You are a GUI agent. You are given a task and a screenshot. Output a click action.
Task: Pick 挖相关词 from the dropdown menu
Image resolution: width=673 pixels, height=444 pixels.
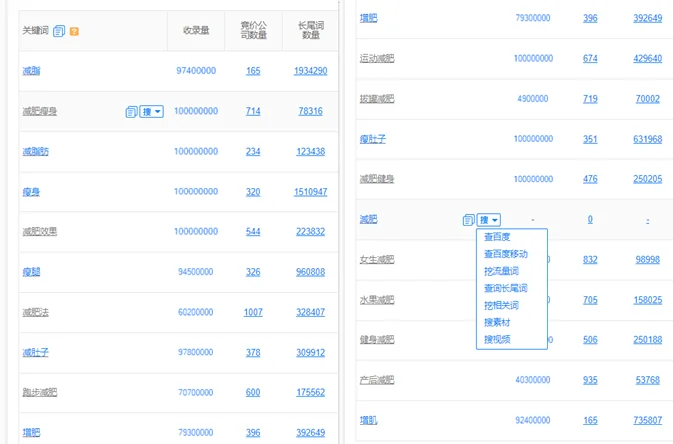tap(501, 305)
